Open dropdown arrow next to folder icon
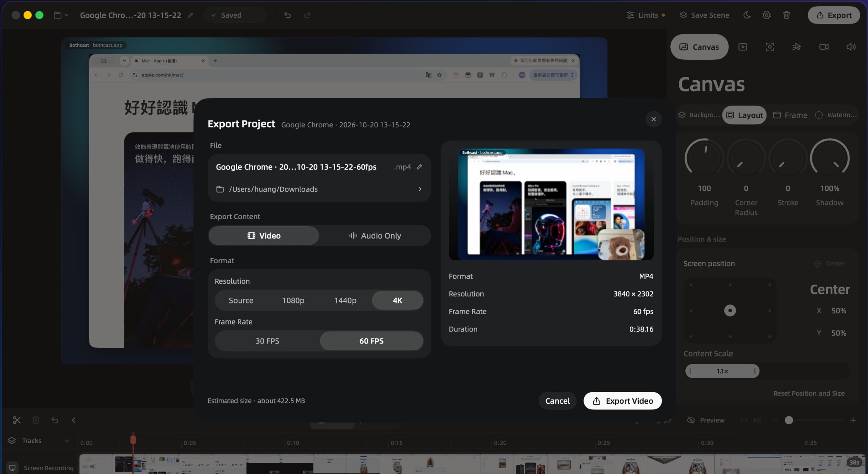Screen dimensions: 868x474 [x=66, y=15]
